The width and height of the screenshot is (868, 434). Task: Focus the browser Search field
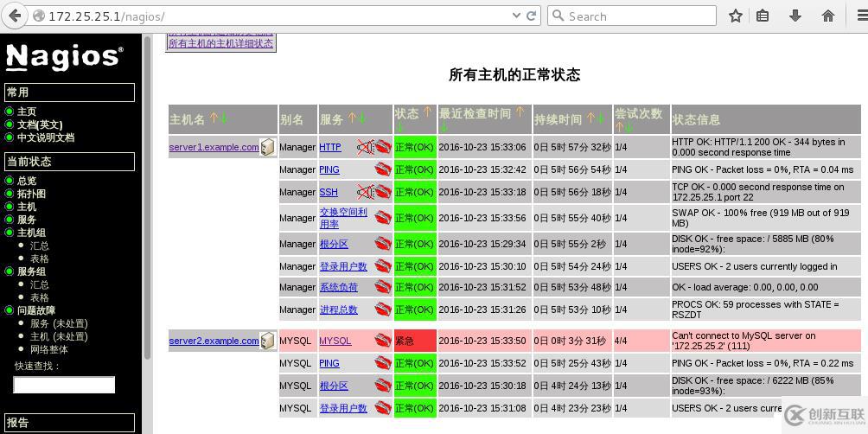click(x=632, y=16)
